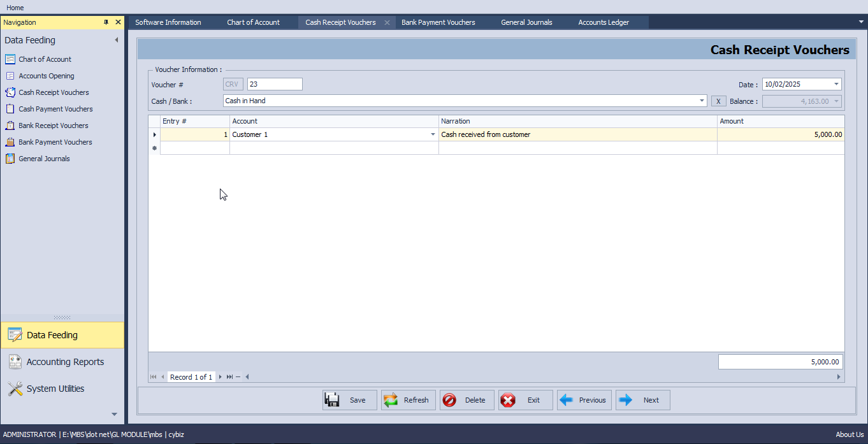Switch to the Accounts Ledger tab
The height and width of the screenshot is (444, 868).
[x=604, y=22]
